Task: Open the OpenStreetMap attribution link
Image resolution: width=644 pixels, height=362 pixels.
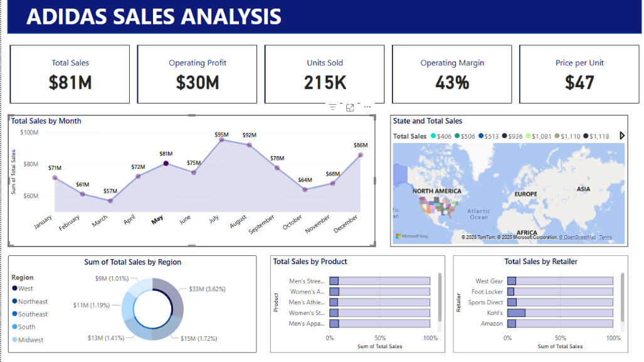Action: click(578, 238)
